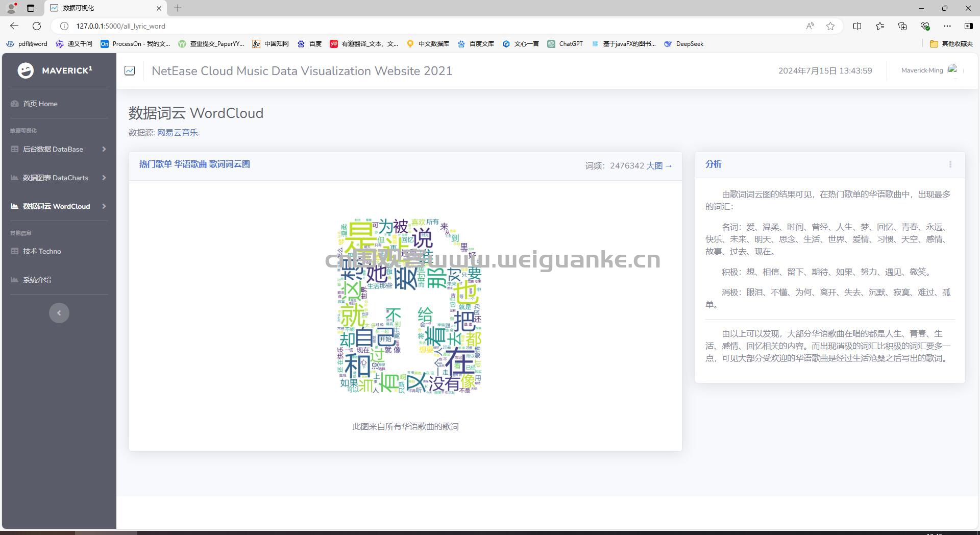Open the 技术 Techno sidebar item
The height and width of the screenshot is (535, 980).
coord(41,251)
